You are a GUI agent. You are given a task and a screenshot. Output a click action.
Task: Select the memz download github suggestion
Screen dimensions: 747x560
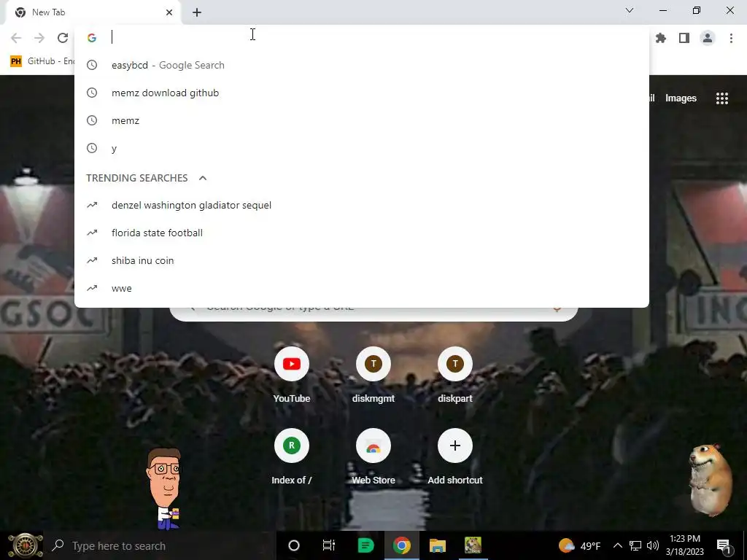[x=362, y=93]
